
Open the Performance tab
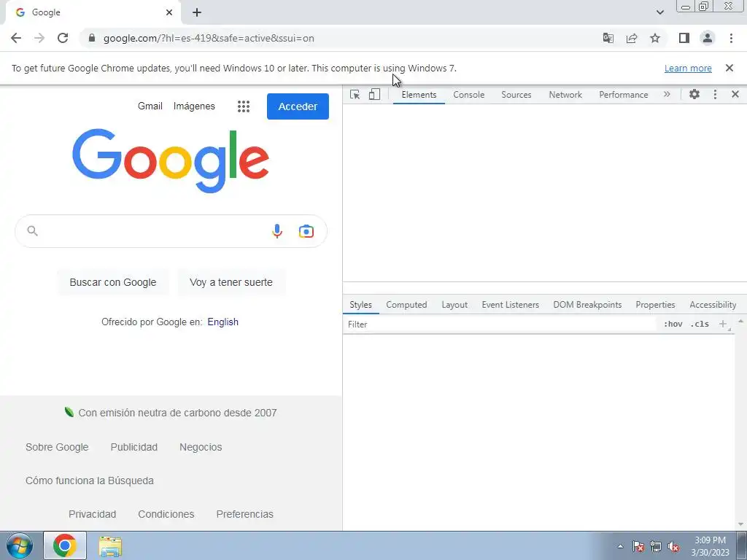(623, 94)
